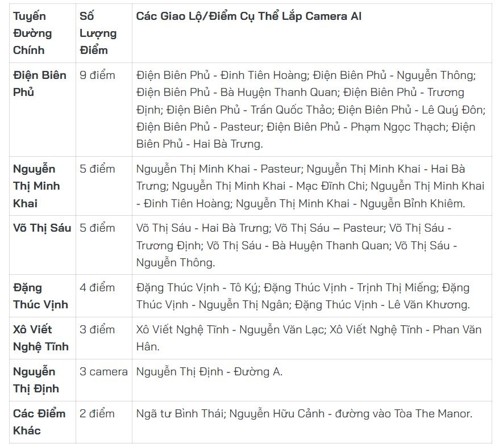Click the '3 điểm' count cell
This screenshot has width=503, height=448.
(x=97, y=329)
